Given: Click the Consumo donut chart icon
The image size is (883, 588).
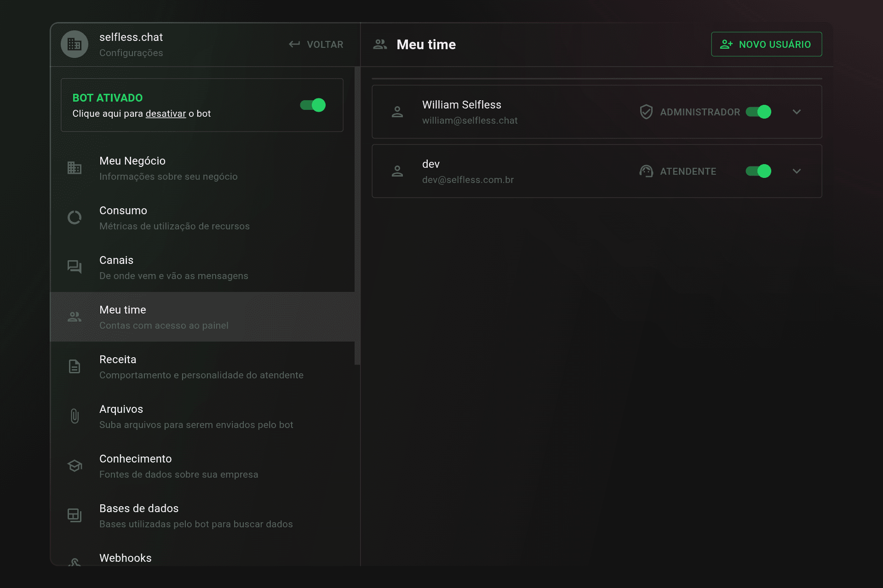Looking at the screenshot, I should pyautogui.click(x=75, y=217).
